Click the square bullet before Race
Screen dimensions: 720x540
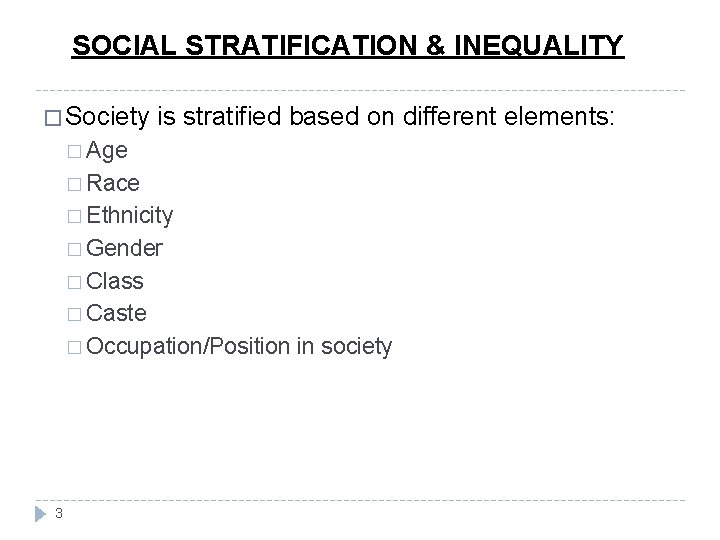pyautogui.click(x=74, y=185)
